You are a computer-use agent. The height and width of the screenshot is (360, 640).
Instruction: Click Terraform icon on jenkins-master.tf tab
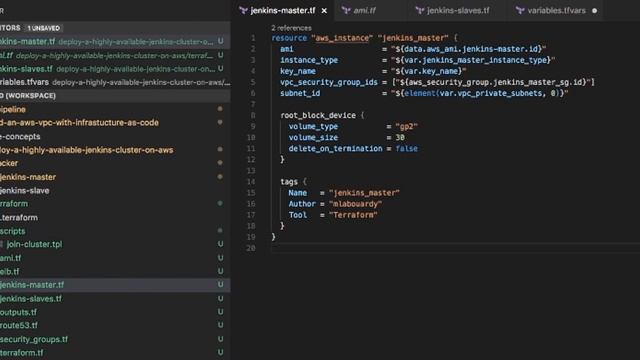tap(243, 11)
